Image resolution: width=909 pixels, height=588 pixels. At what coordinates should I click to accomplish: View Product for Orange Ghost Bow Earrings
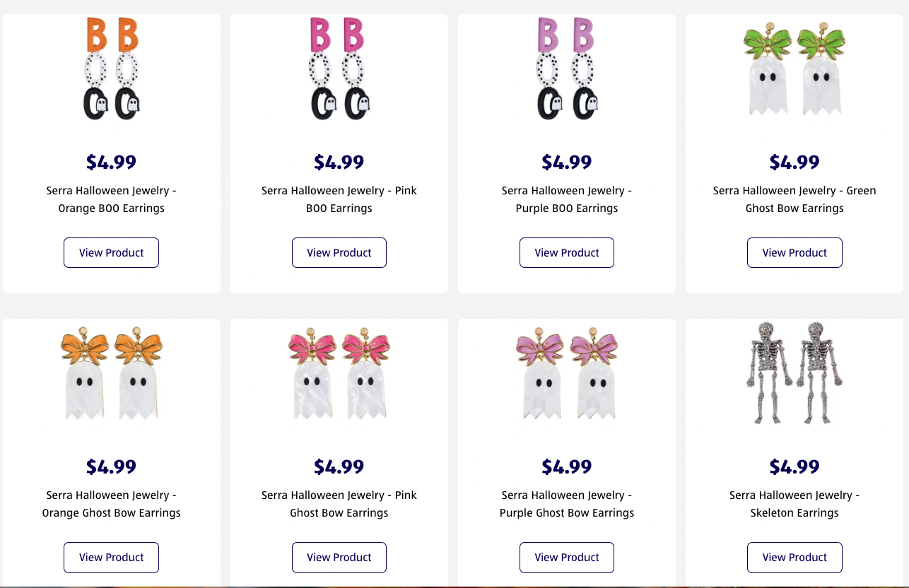coord(112,558)
